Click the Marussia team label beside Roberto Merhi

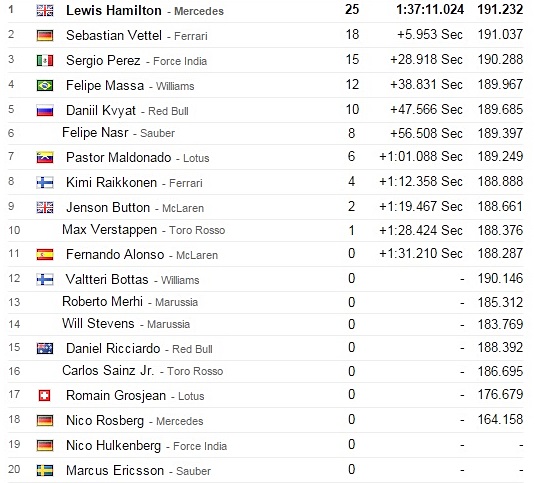176,302
